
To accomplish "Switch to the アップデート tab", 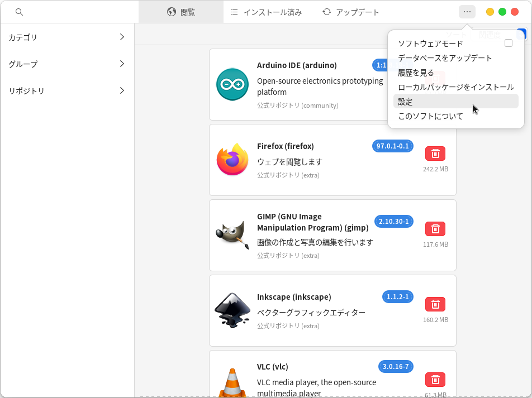I will click(350, 12).
